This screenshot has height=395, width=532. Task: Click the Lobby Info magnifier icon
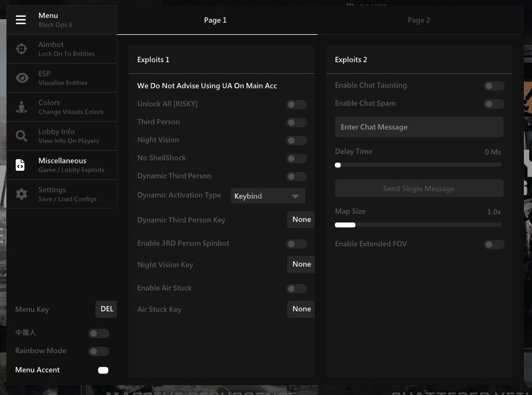point(22,136)
